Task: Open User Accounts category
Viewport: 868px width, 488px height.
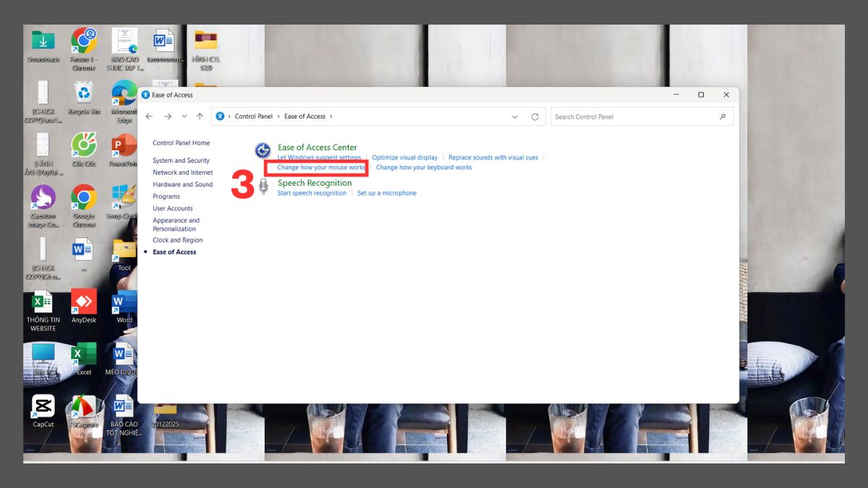Action: click(x=173, y=208)
